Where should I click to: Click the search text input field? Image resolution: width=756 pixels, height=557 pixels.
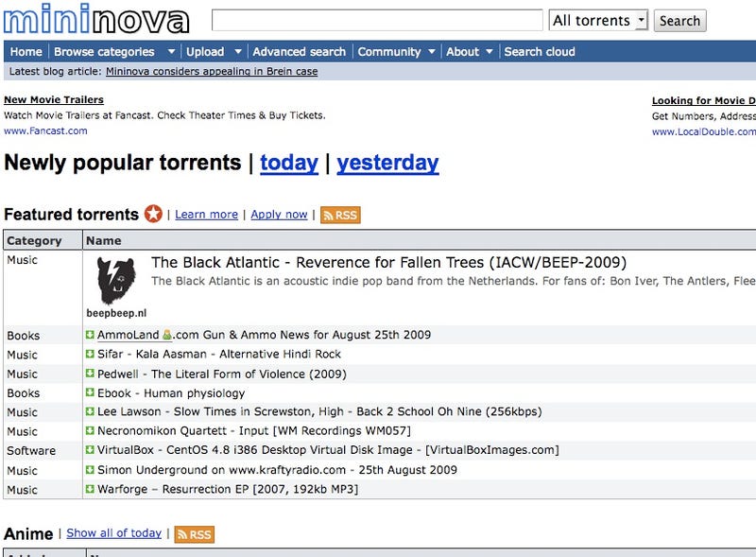coord(377,20)
